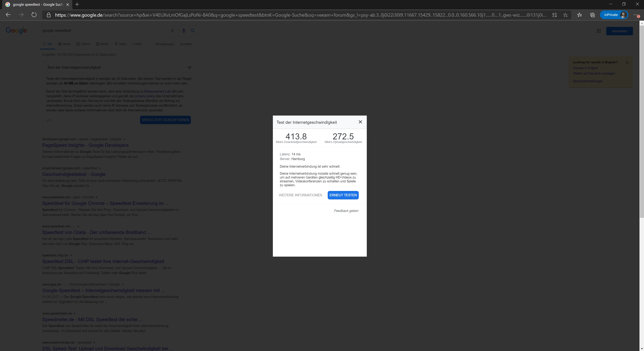Open Geschwindigkeitstest - Google result
Viewport: 644px width, 351px height.
click(74, 174)
